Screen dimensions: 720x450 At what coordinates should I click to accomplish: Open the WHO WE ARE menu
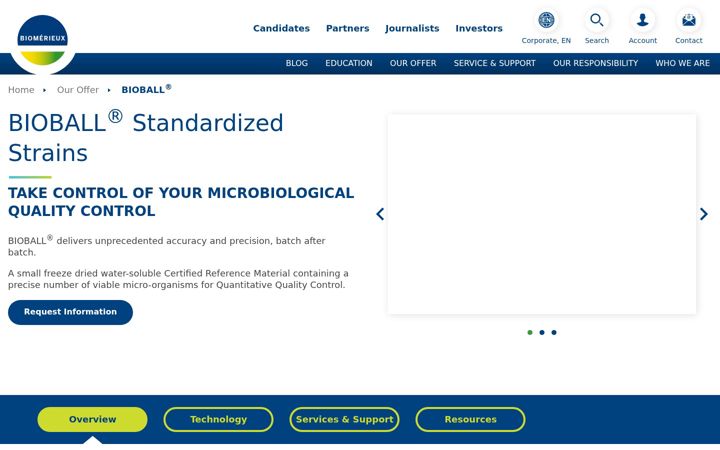(x=682, y=63)
